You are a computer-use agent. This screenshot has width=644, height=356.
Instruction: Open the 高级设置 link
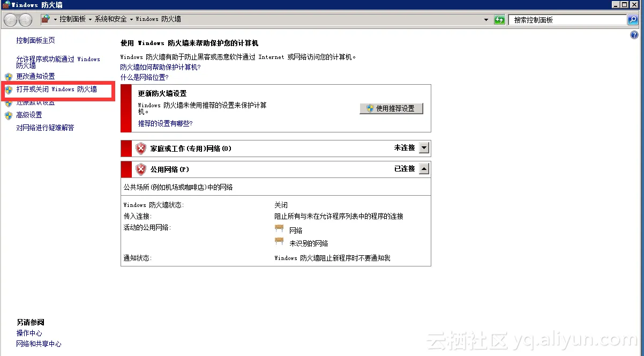pos(29,115)
